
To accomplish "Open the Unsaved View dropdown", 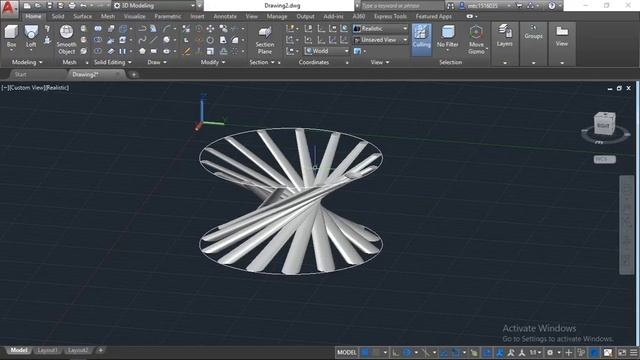I will tap(380, 40).
